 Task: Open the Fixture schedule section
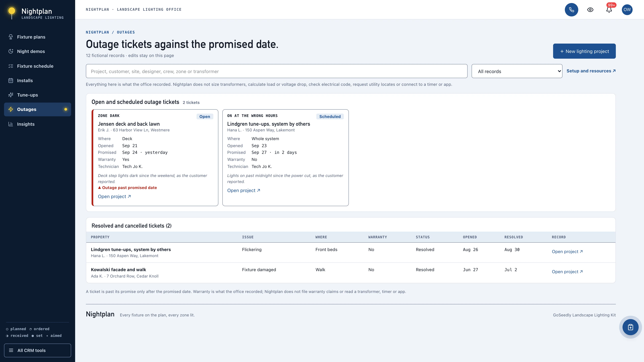(x=38, y=66)
